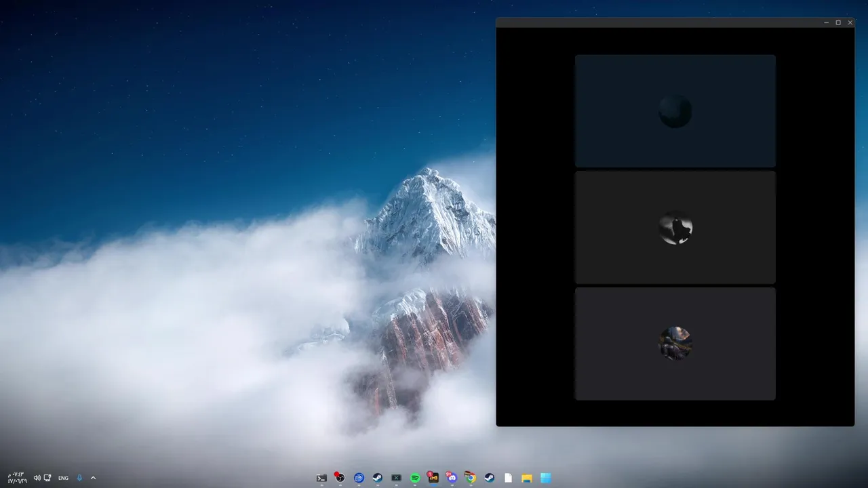Viewport: 868px width, 488px height.
Task: Open the terminal icon in the taskbar
Action: pos(321,478)
